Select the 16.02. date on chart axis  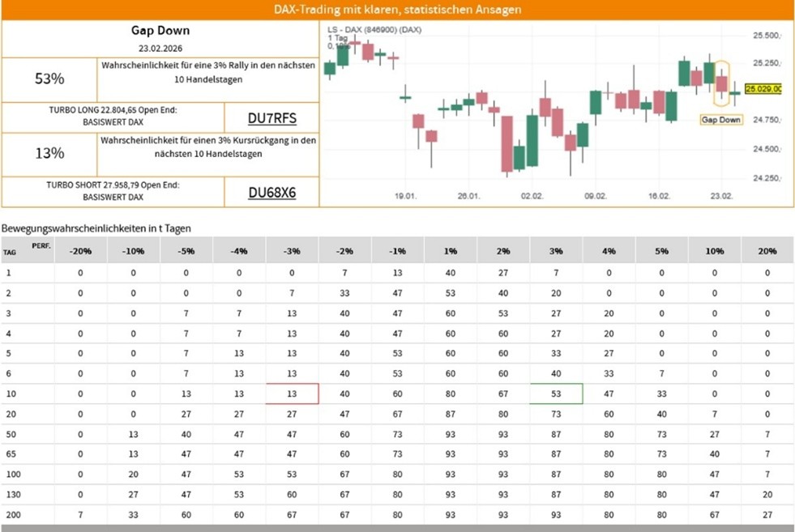point(659,196)
